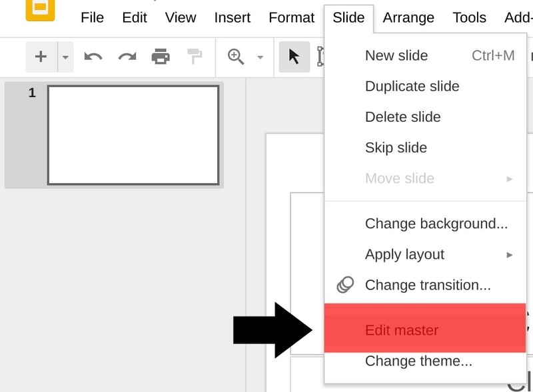Screen dimensions: 533x392
Task: Click the Change transition icon
Action: [x=344, y=285]
